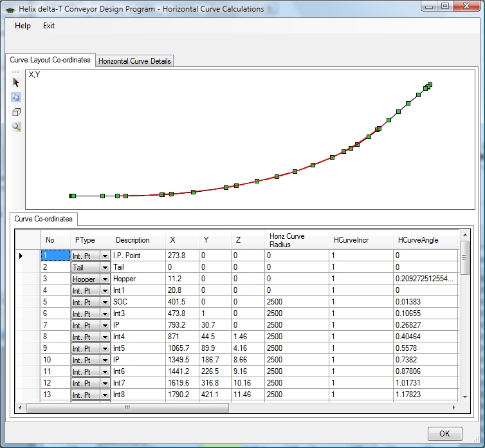
Task: Switch to Horizontal Curve Details tab
Action: pyautogui.click(x=134, y=61)
